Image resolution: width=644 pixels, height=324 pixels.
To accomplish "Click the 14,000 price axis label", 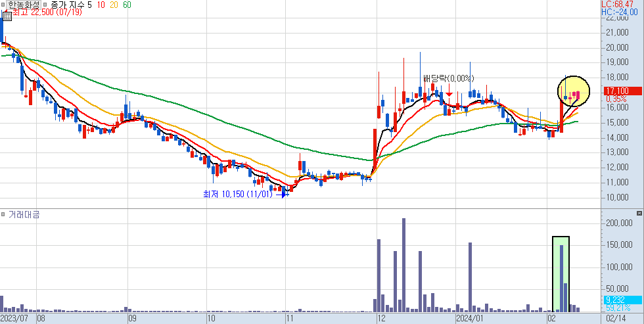I will click(617, 137).
